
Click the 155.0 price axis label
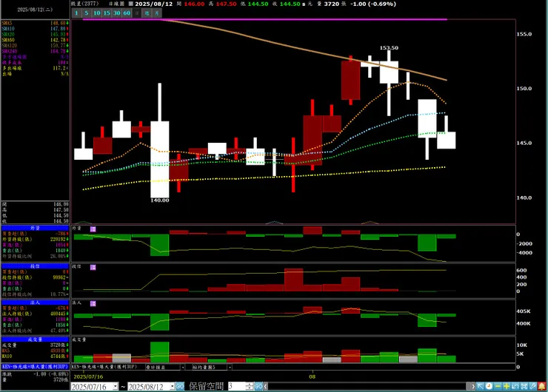(x=524, y=34)
